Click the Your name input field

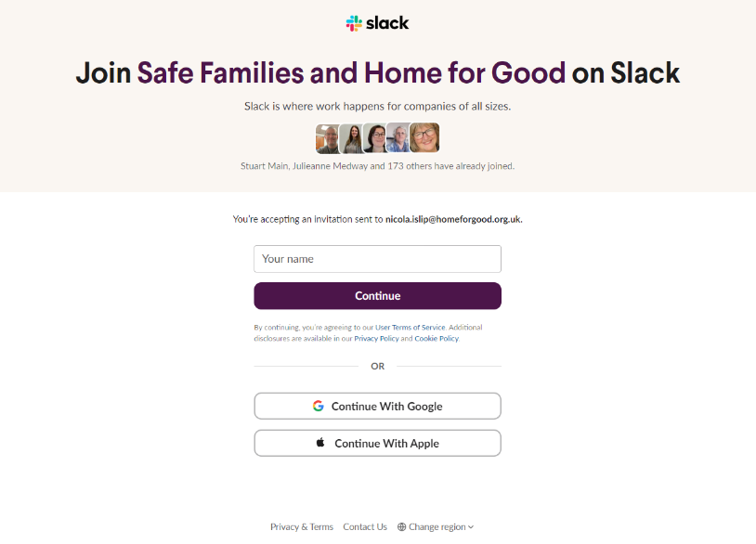click(377, 259)
